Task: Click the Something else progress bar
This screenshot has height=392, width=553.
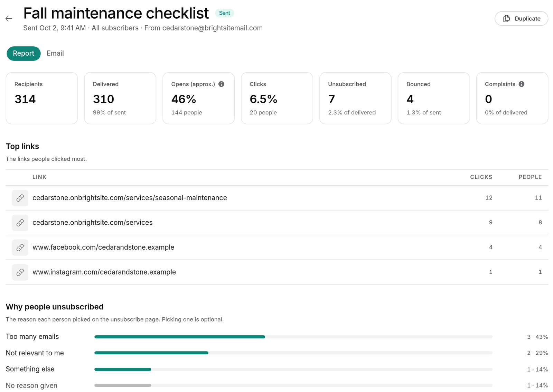Action: (293, 369)
